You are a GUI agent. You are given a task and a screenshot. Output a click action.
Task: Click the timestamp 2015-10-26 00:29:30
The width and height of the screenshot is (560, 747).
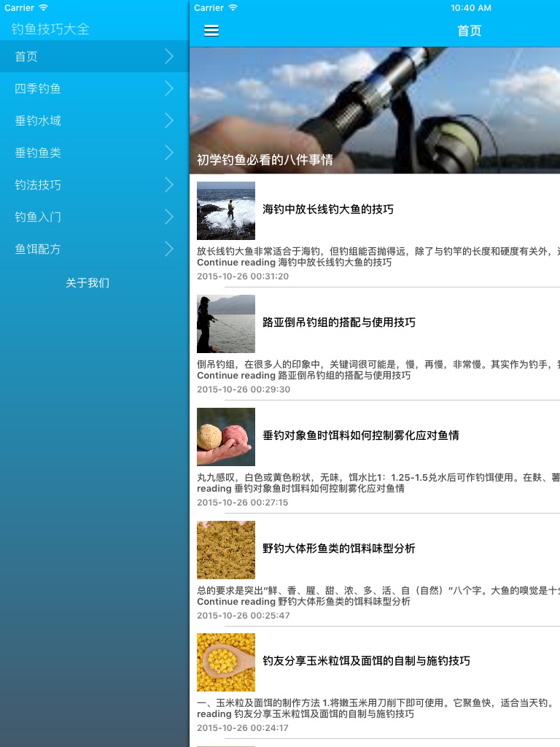(244, 390)
